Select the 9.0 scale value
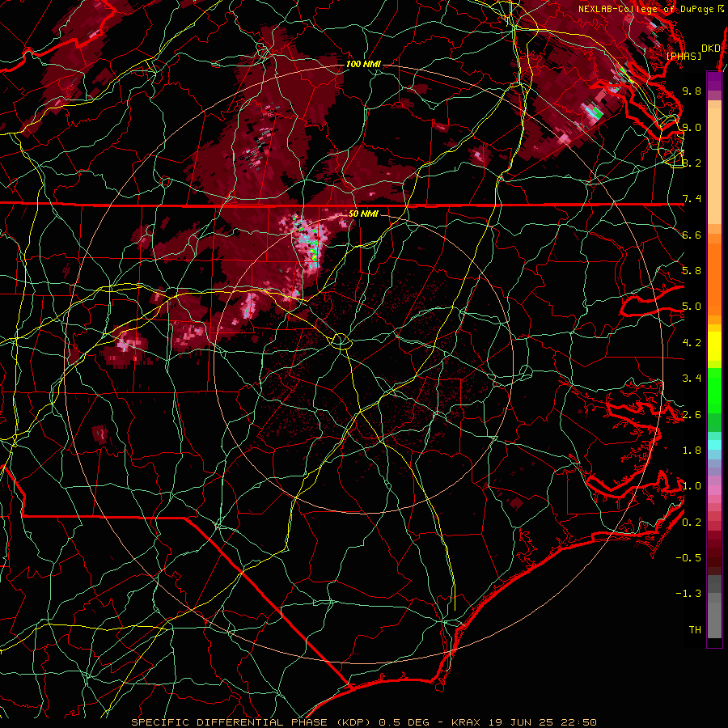728x728 pixels. [x=692, y=127]
